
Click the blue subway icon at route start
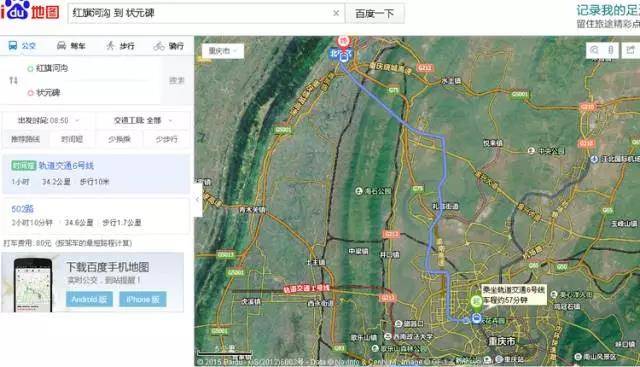[476, 318]
